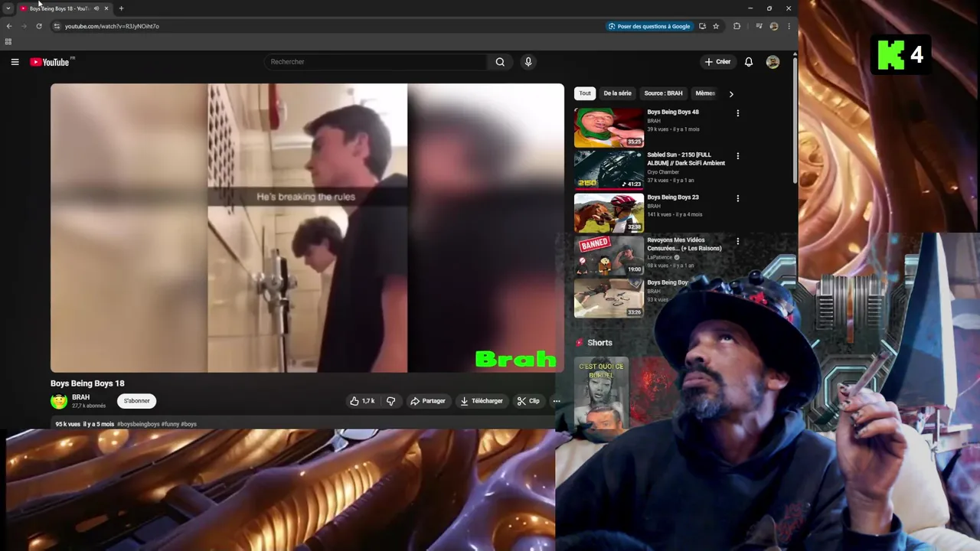Open the media control toolbar icon
Viewport: 980px width, 551px height.
pos(759,26)
